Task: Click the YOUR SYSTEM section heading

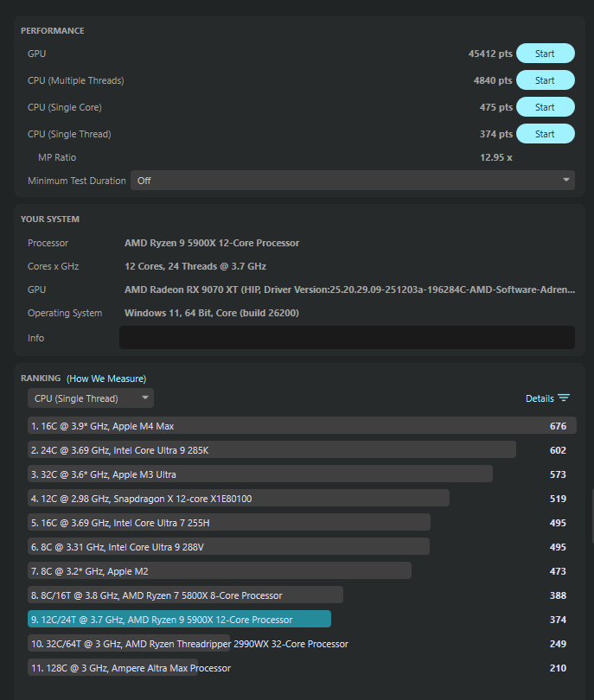Action: coord(50,220)
